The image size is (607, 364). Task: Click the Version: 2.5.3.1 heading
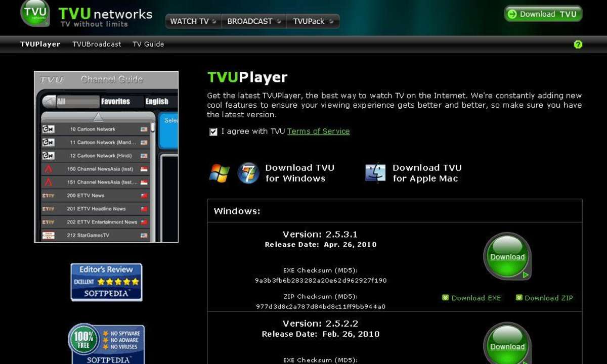point(320,235)
